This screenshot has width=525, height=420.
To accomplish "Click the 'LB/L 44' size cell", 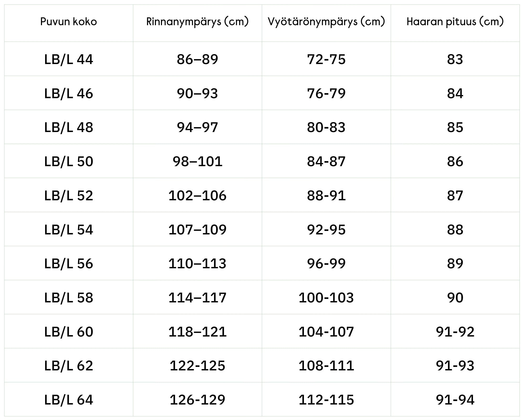I will (69, 59).
